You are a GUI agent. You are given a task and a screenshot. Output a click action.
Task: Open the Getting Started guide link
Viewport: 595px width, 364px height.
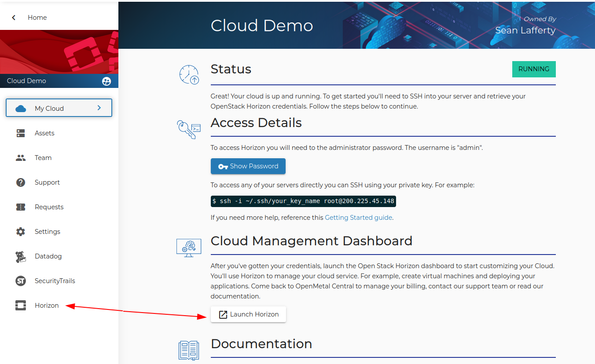[358, 218]
